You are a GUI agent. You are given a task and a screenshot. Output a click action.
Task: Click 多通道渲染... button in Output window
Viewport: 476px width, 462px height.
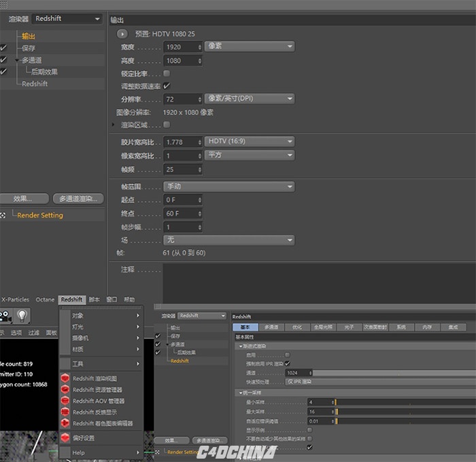point(78,199)
